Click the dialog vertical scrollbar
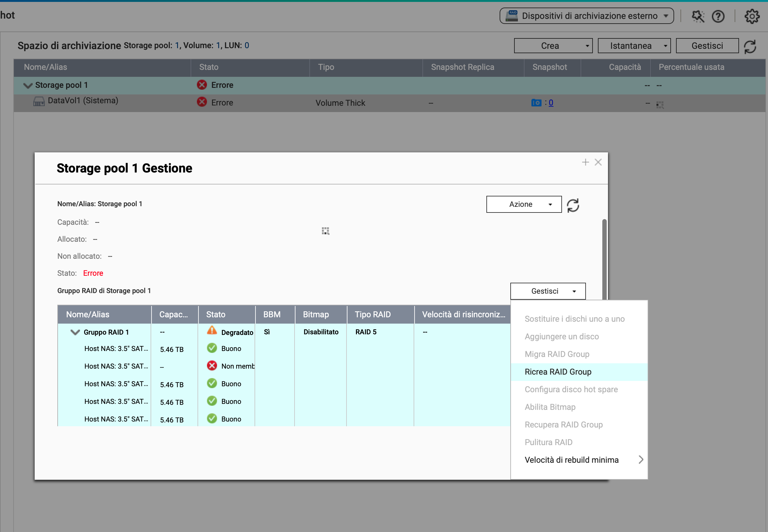This screenshot has height=532, width=768. pyautogui.click(x=604, y=257)
